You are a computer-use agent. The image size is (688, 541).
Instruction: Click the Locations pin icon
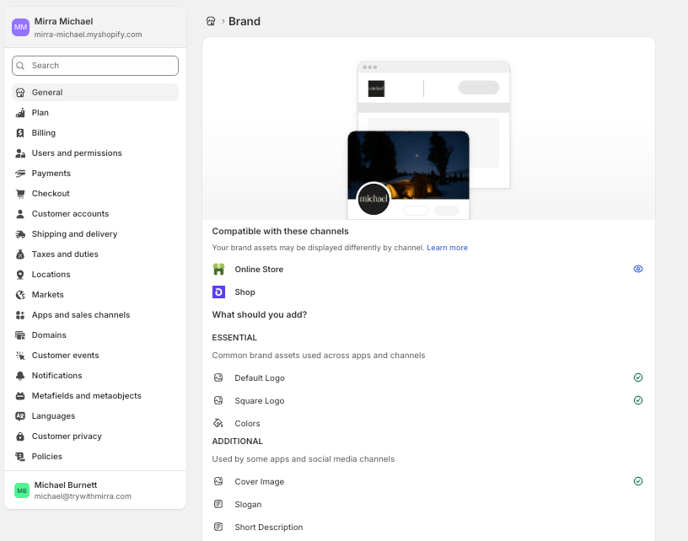tap(20, 274)
